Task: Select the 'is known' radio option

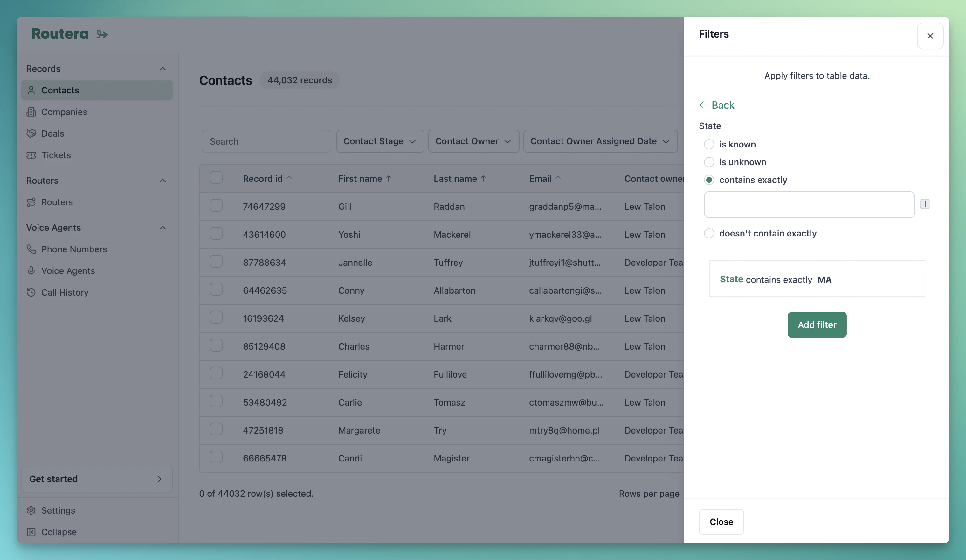Action: point(709,144)
